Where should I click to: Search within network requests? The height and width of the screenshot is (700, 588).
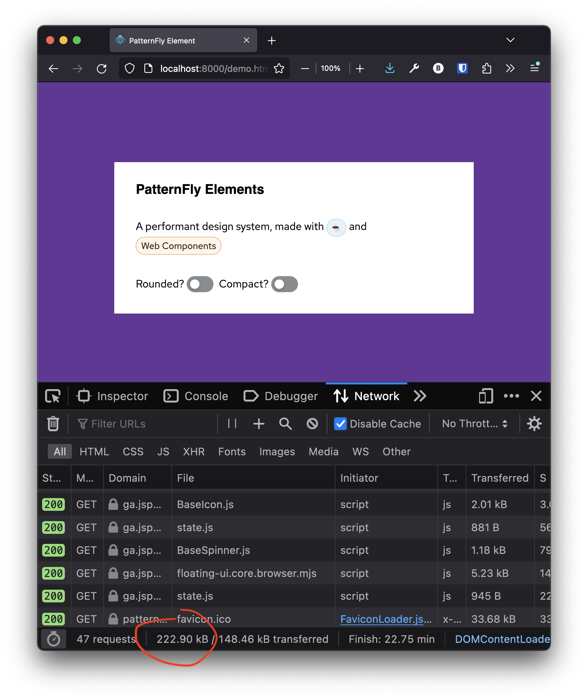(285, 424)
